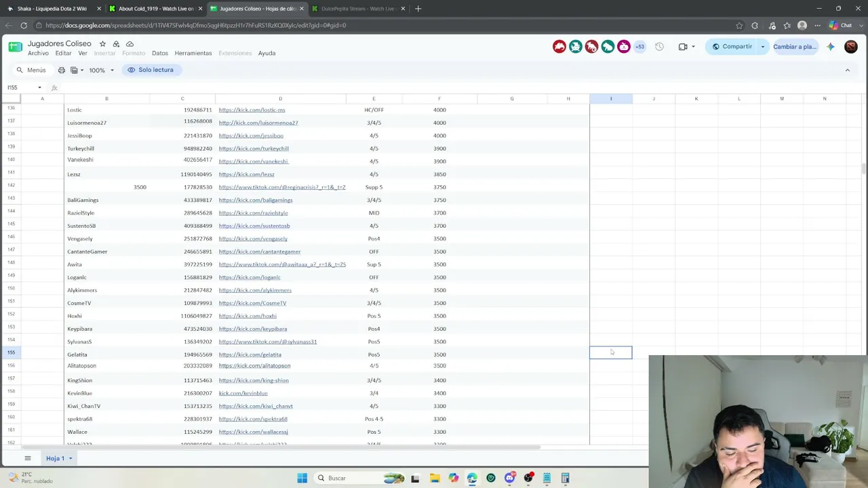The image size is (868, 488).
Task: Bookmark this page with star icon
Action: 739,25
